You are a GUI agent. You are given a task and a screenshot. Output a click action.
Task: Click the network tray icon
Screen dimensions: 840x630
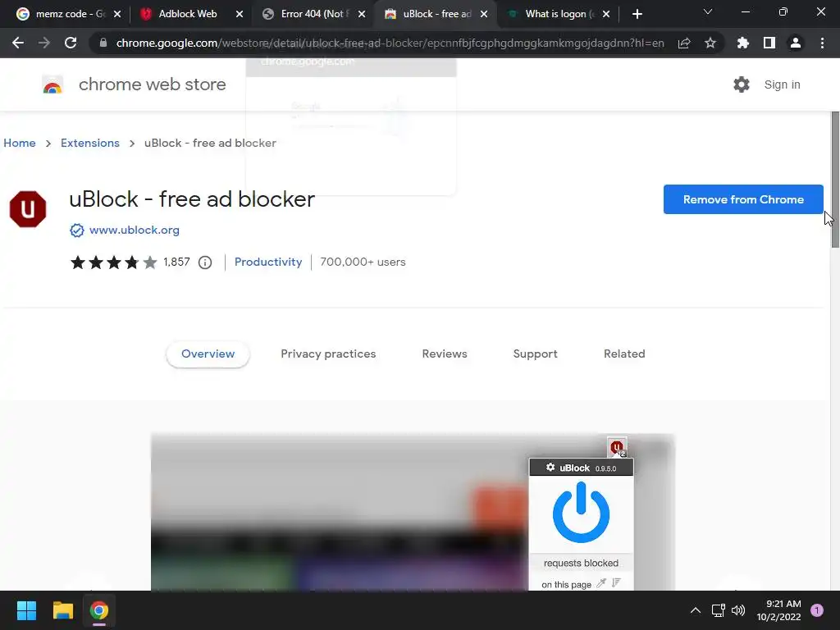click(718, 610)
